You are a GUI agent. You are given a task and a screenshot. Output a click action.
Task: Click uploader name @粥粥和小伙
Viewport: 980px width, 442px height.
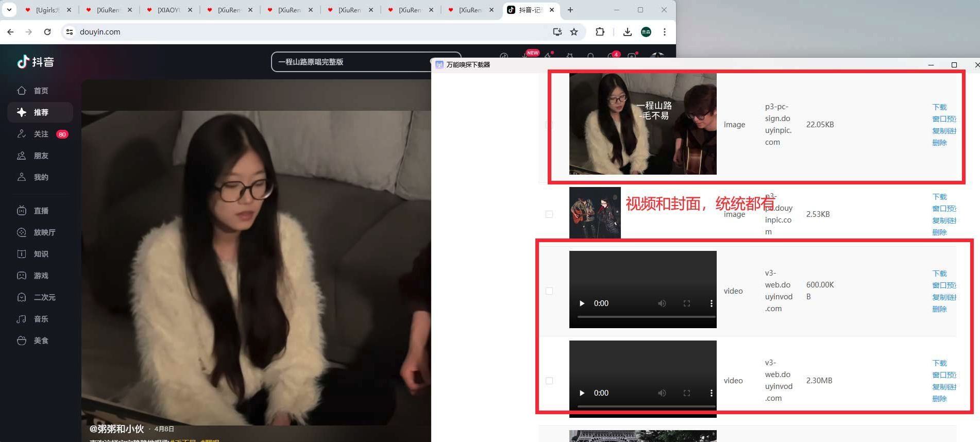[x=116, y=429]
